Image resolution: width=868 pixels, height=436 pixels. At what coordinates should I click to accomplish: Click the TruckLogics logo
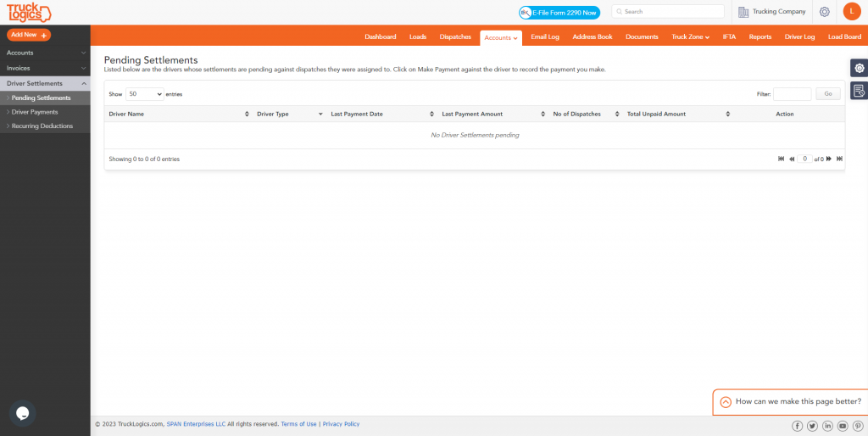pyautogui.click(x=29, y=12)
